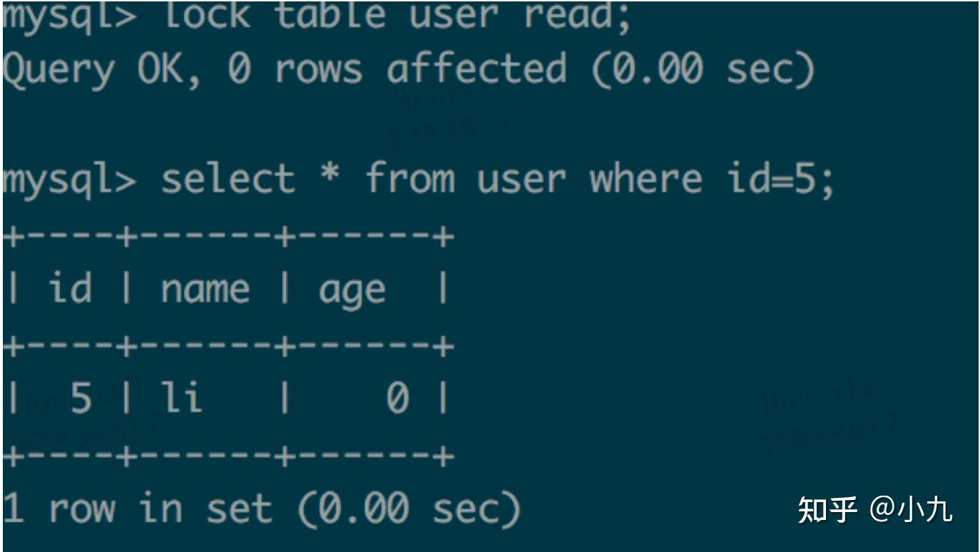Click the "where" keyword in the query

point(645,179)
